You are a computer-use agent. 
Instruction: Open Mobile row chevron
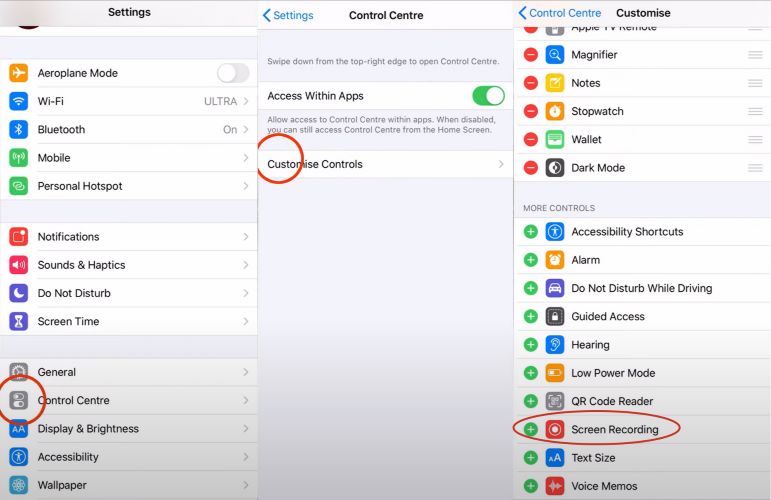coord(246,158)
